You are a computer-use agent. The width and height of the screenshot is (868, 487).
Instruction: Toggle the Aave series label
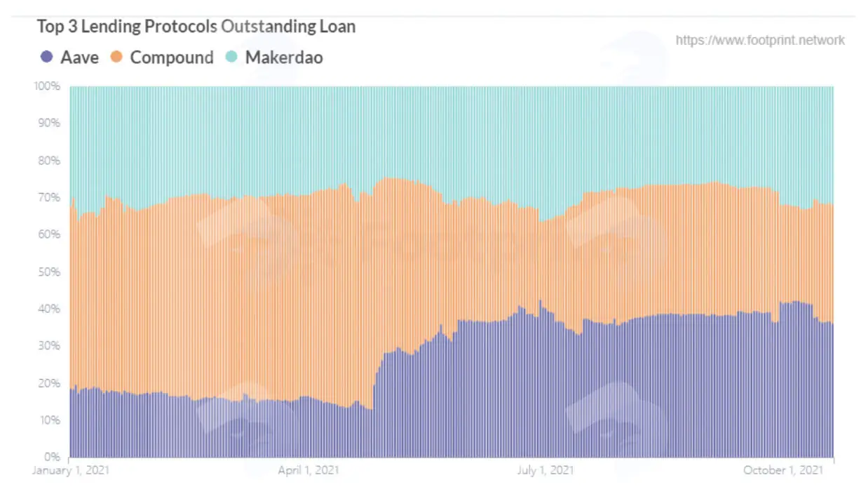click(x=79, y=58)
